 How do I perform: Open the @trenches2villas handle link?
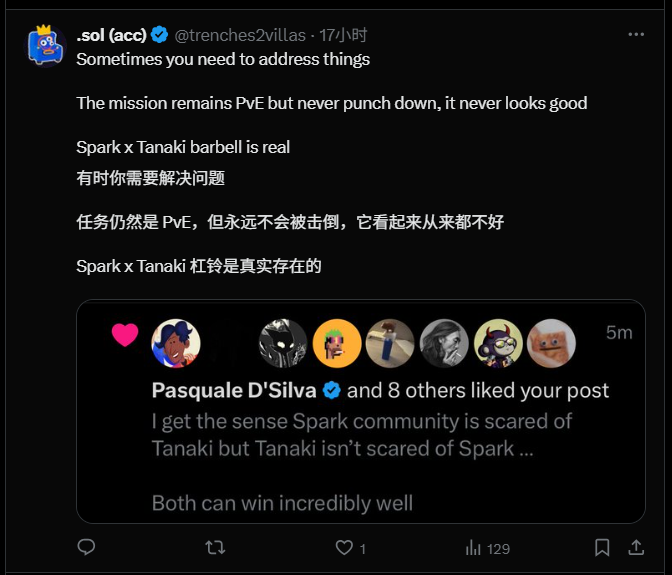(240, 35)
